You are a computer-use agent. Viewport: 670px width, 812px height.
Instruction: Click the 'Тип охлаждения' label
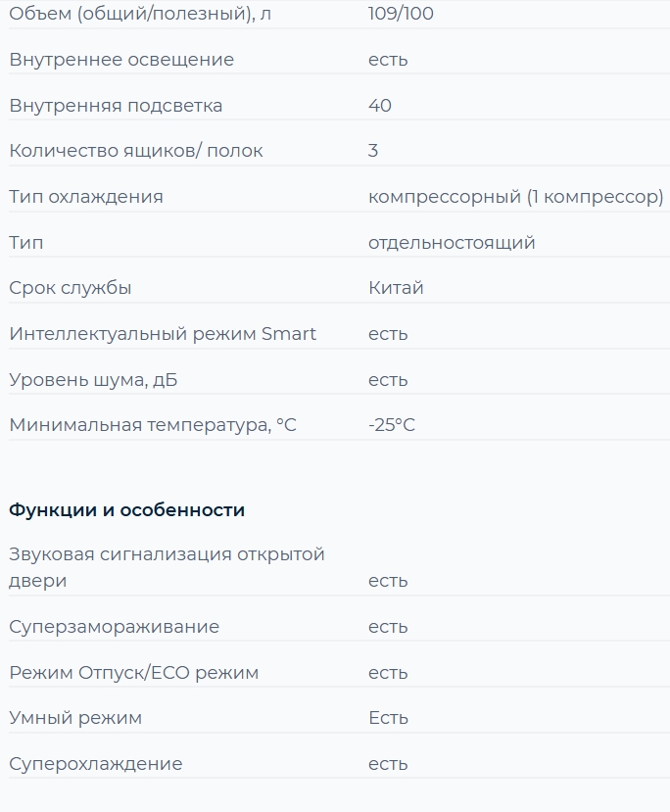tap(86, 197)
